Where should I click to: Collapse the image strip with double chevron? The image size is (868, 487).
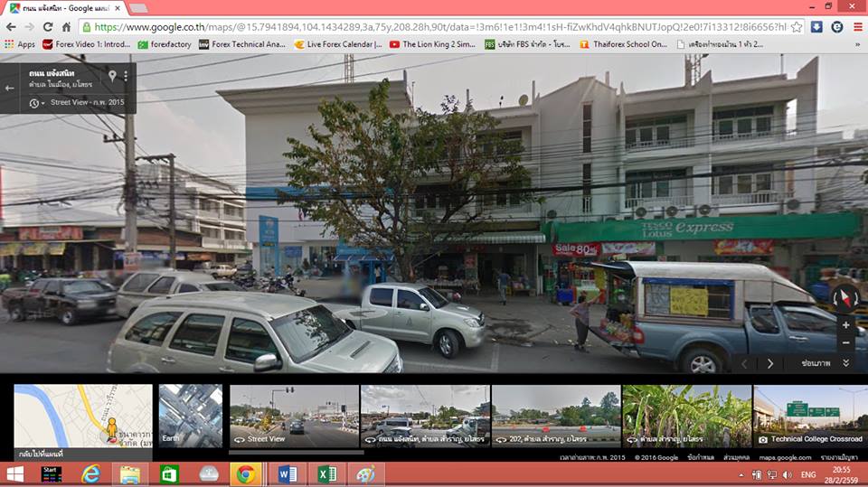(x=845, y=363)
